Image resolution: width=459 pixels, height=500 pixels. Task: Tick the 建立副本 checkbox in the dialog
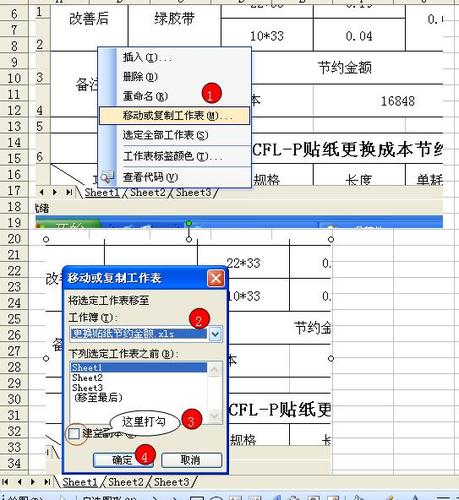pyautogui.click(x=74, y=434)
